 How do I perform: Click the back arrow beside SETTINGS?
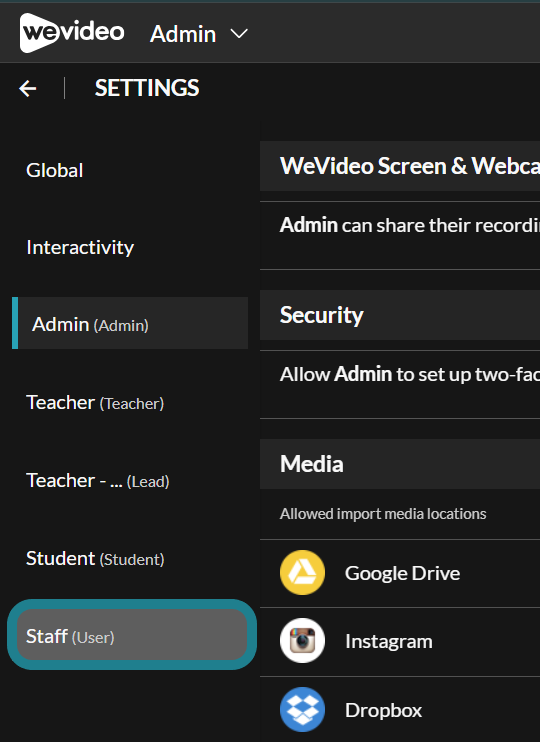coord(28,88)
